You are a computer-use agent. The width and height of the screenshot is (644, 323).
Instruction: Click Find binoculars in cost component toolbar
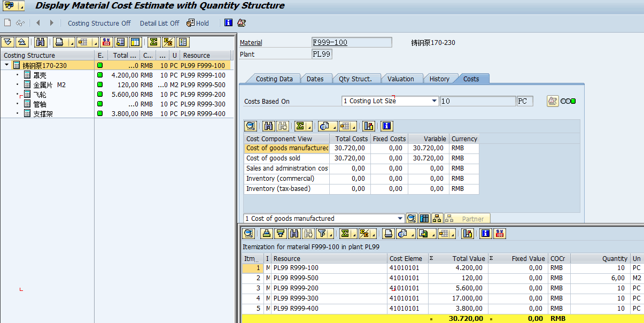click(x=268, y=126)
